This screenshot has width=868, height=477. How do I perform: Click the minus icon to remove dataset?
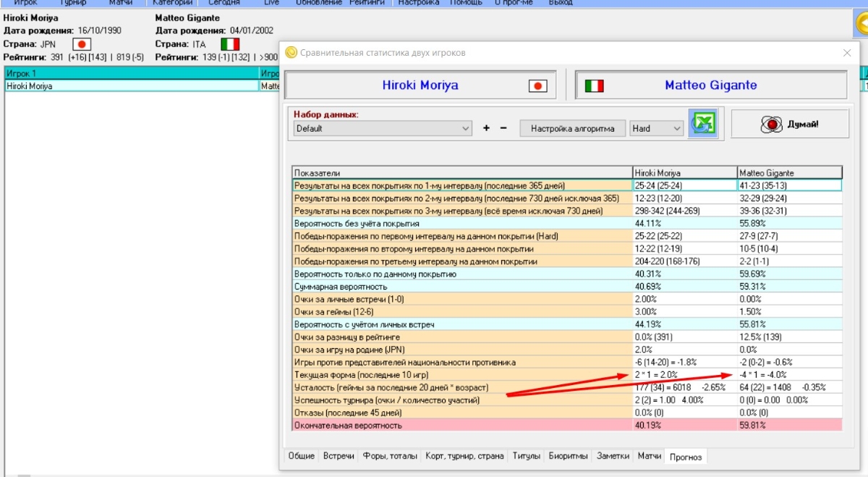503,129
